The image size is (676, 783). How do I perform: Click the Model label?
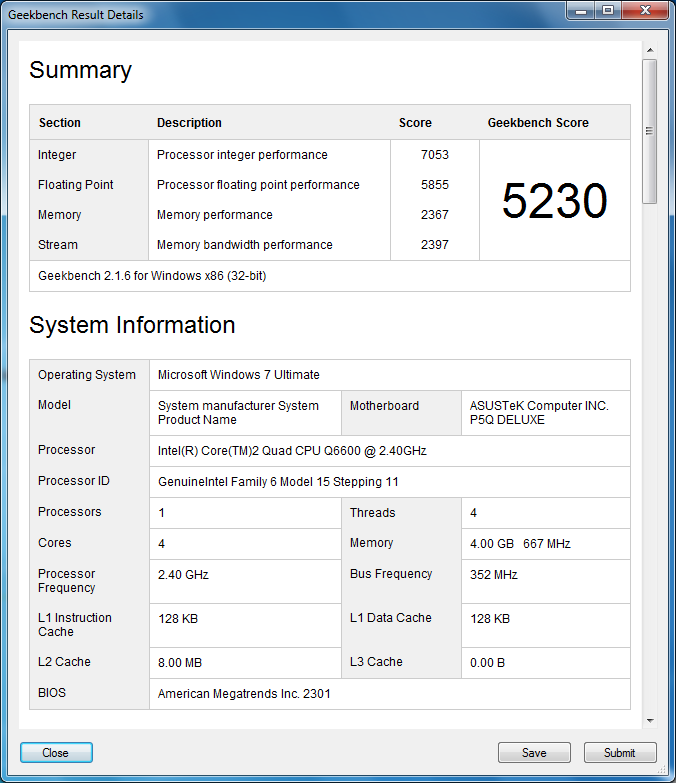54,405
